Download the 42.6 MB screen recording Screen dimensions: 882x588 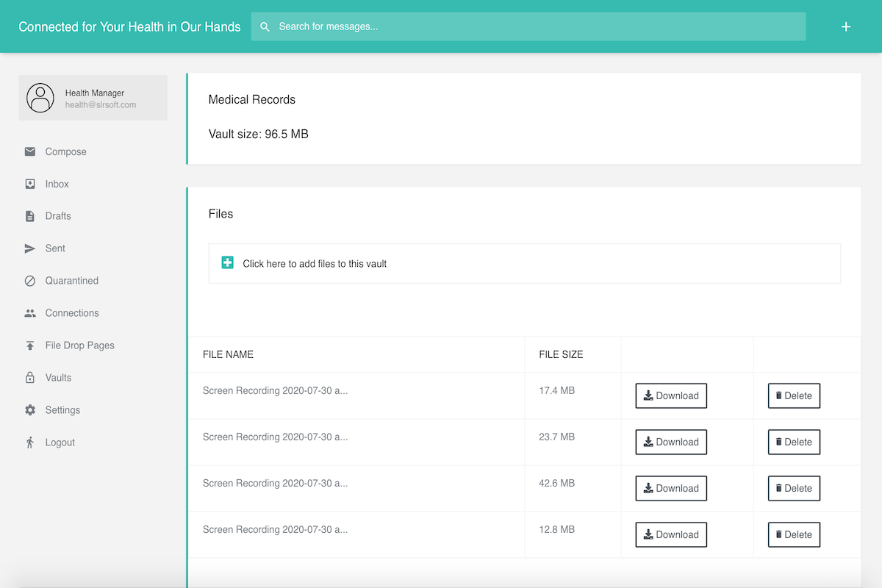(670, 488)
